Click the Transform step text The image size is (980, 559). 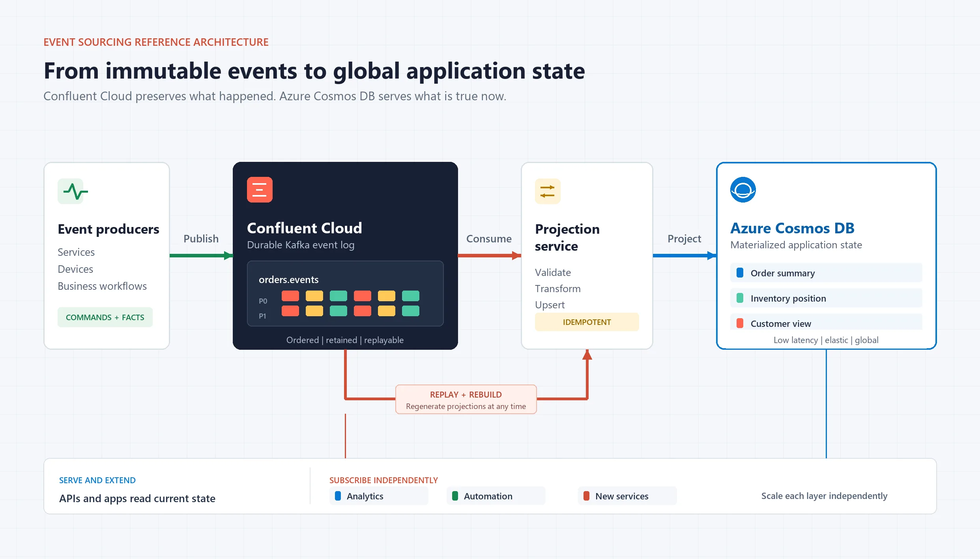[x=558, y=289]
